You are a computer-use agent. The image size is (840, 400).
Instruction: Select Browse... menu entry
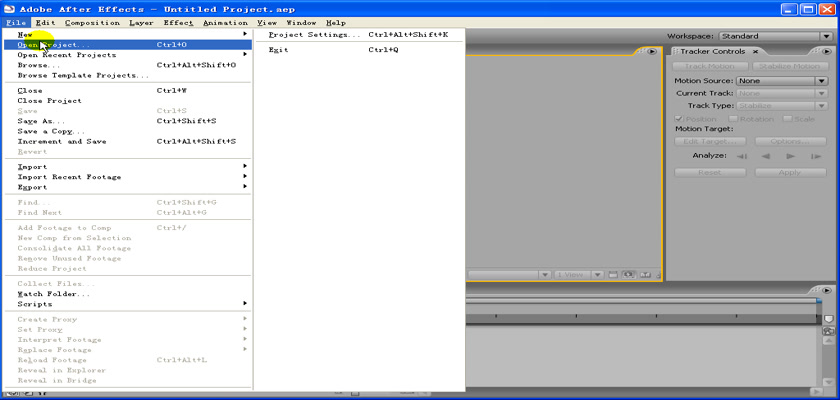click(x=128, y=65)
